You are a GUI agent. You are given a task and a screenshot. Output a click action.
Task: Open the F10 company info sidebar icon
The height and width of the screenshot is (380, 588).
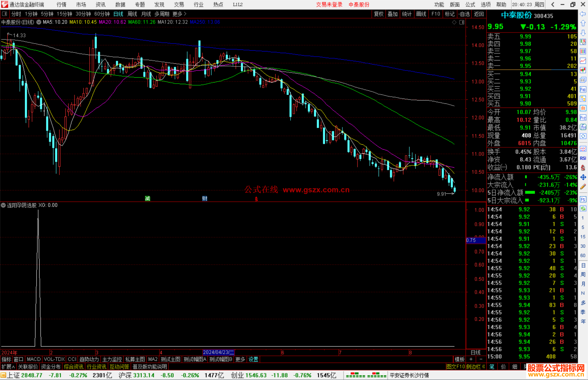click(x=583, y=89)
